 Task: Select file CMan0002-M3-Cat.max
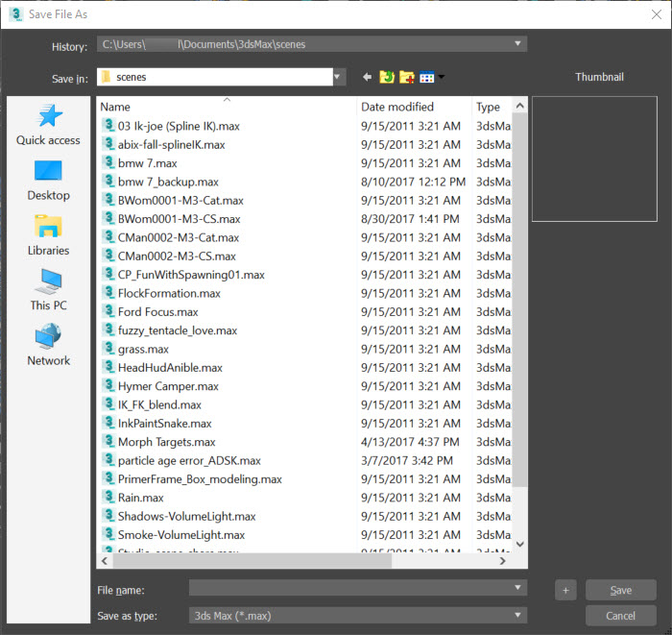179,237
